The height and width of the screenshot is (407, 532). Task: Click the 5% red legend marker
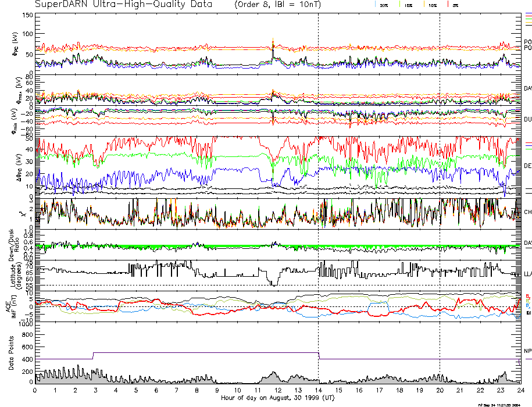pyautogui.click(x=449, y=5)
